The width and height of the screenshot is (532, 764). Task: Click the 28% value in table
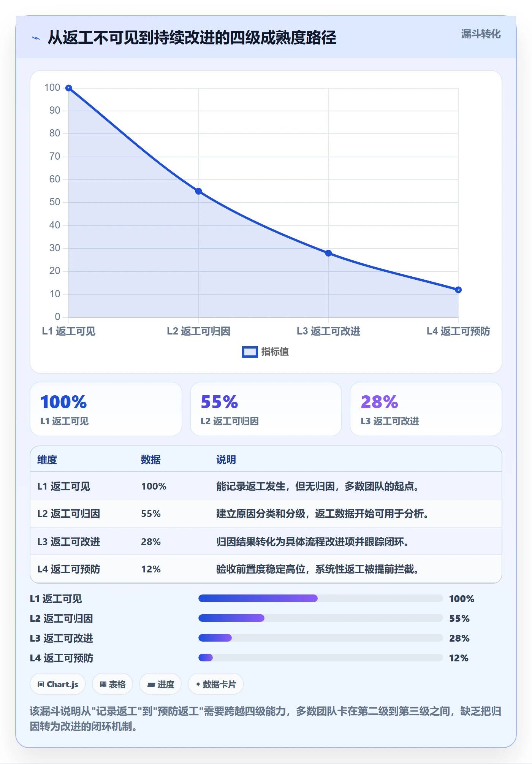click(x=151, y=542)
